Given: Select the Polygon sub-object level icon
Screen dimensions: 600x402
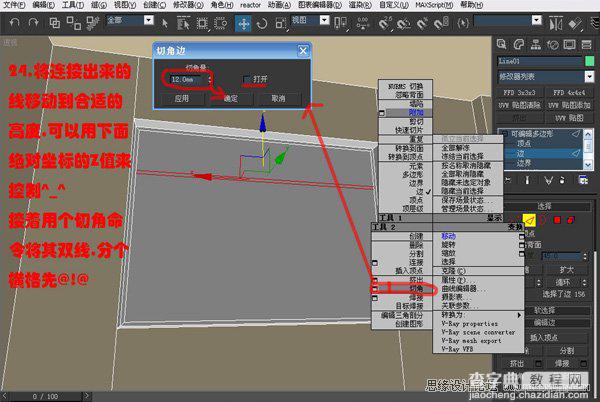Looking at the screenshot, I should pyautogui.click(x=557, y=220).
